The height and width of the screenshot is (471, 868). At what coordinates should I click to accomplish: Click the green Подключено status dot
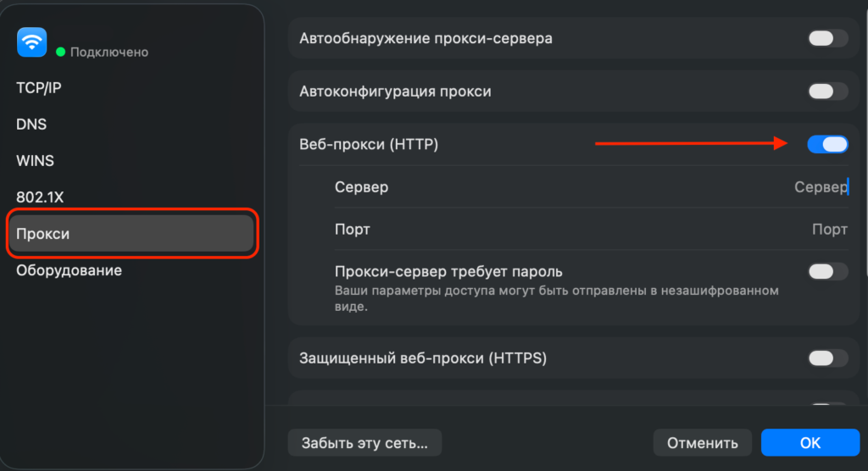[60, 52]
